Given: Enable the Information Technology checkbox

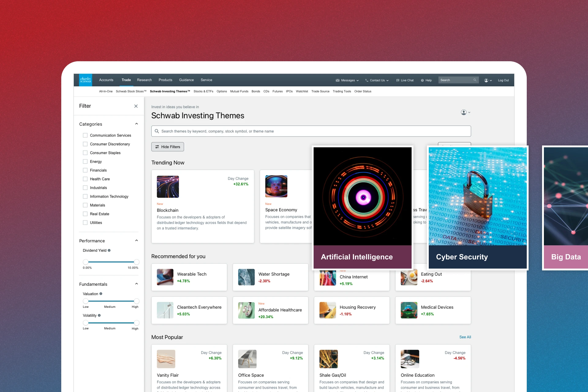Looking at the screenshot, I should (85, 196).
